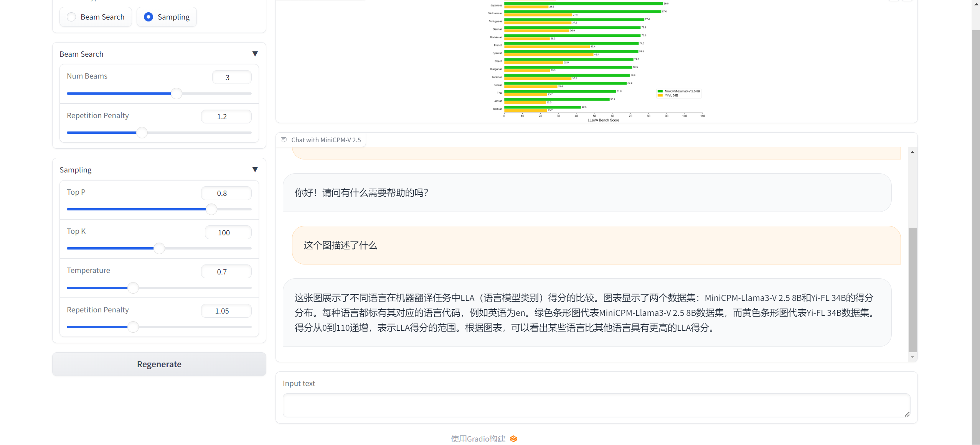The width and height of the screenshot is (980, 445).
Task: Open the 使用Gradio构建 footer link
Action: (x=478, y=439)
